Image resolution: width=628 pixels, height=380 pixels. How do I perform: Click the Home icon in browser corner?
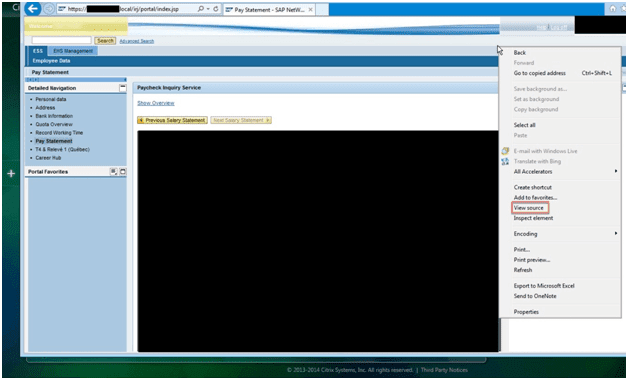[612, 8]
